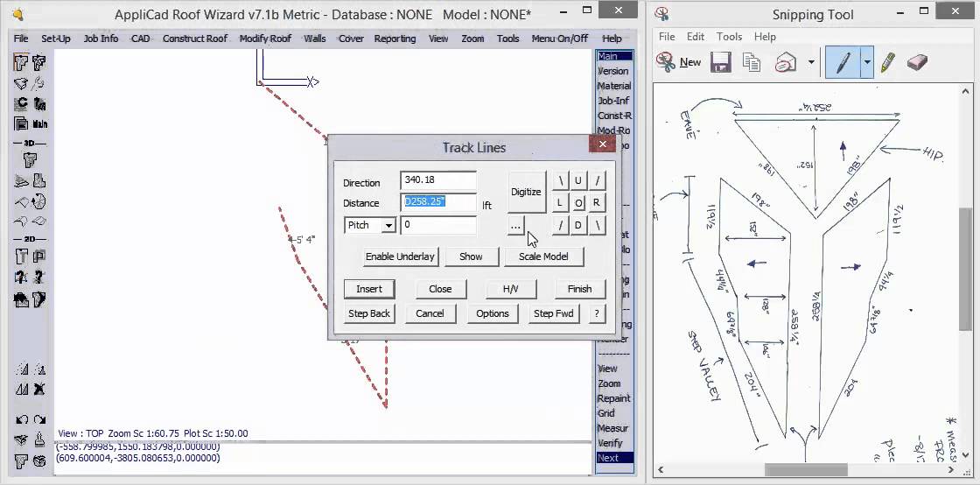This screenshot has height=485, width=980.
Task: Click the Digitize button
Action: (x=526, y=192)
